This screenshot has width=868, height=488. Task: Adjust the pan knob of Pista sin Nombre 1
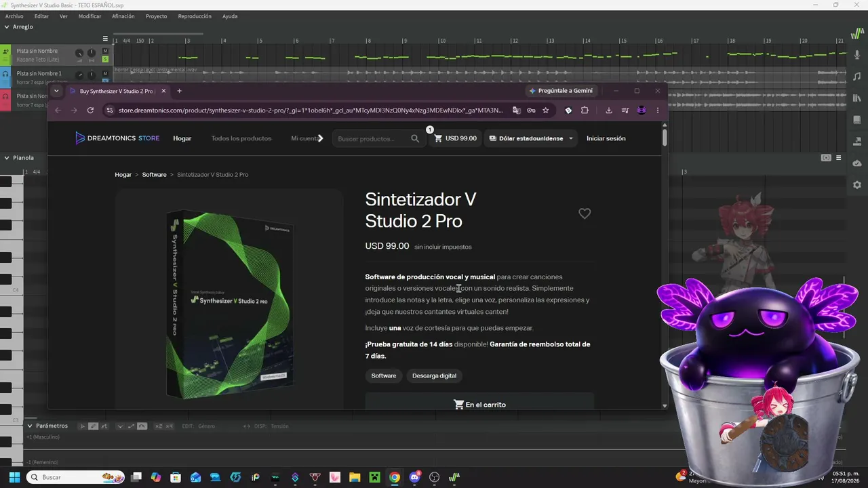coord(92,75)
